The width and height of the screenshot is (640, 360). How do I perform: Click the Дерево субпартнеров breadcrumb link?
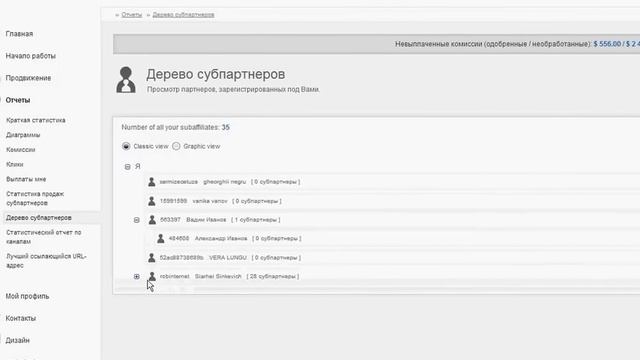183,15
